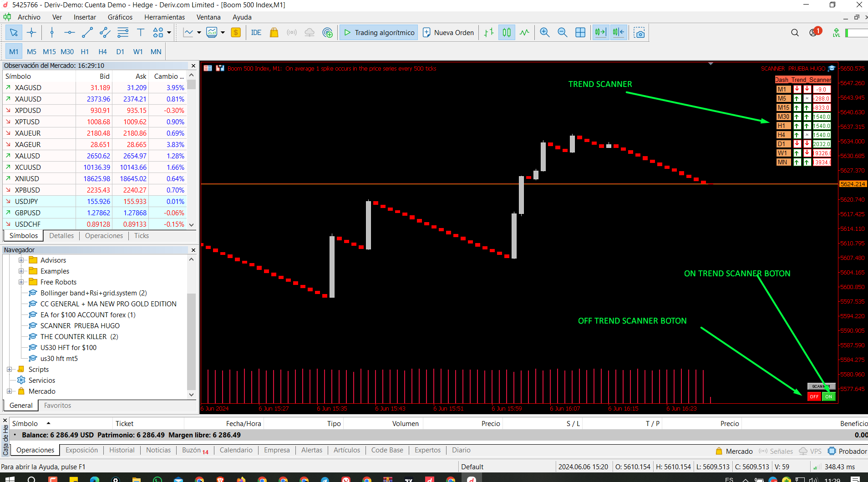Click the Trading algorítmico button

click(x=379, y=33)
